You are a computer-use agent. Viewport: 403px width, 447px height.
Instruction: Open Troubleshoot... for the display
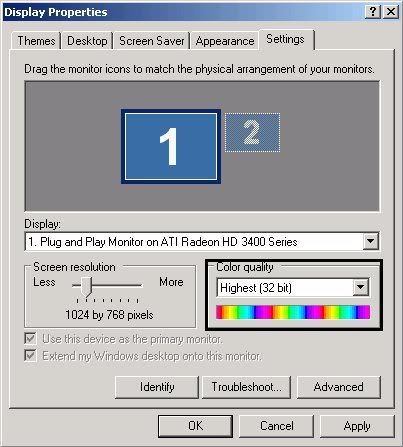point(246,387)
